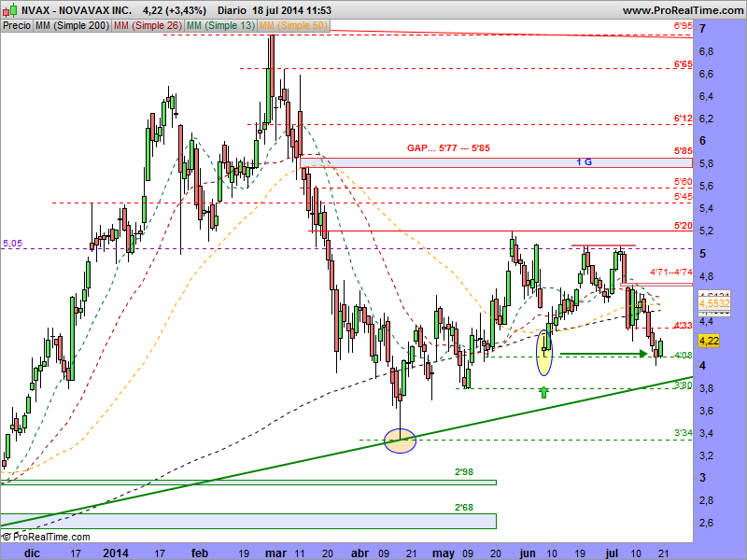747x560 pixels.
Task: Click the GAP... 5'77 --- 5'85 annotation
Action: 448,148
